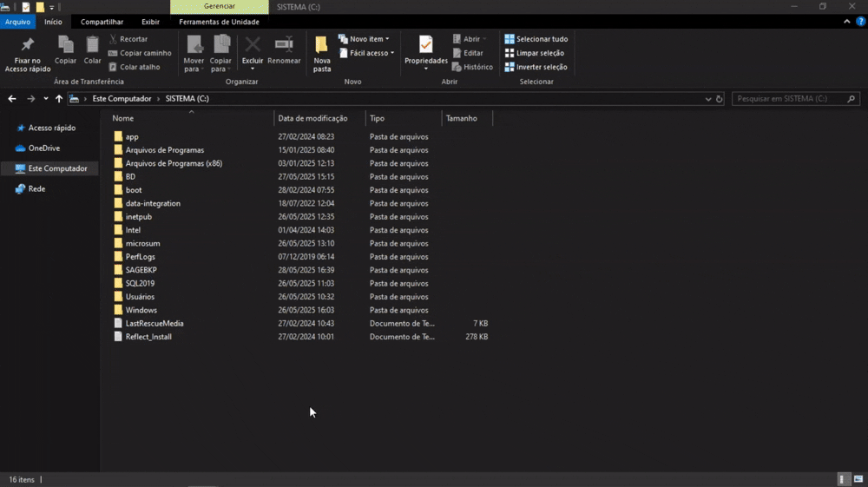Expand the Fácil acesso dropdown

click(367, 53)
